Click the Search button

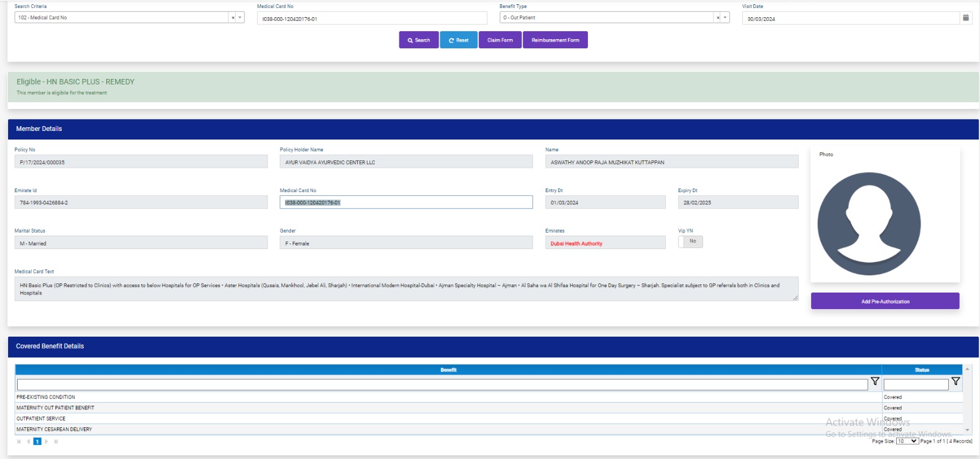419,40
